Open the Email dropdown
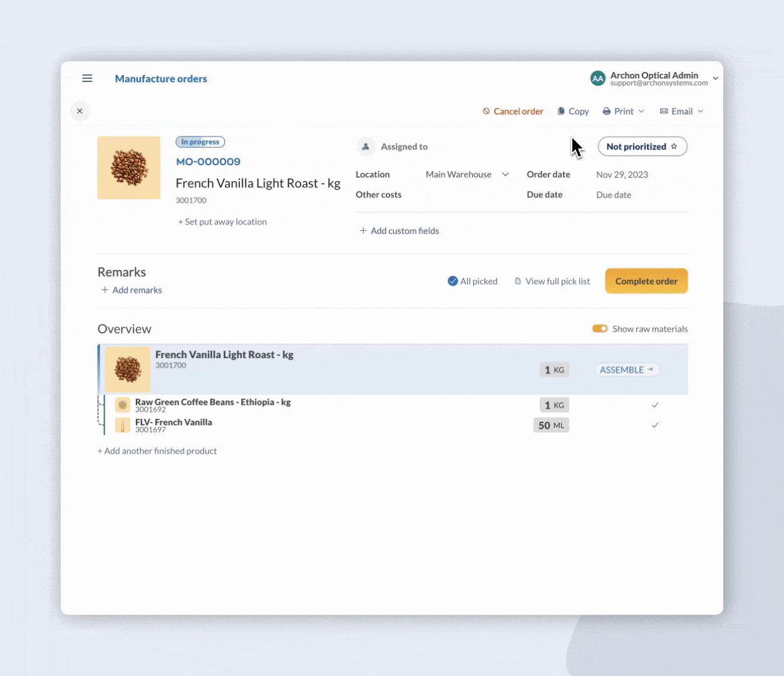The height and width of the screenshot is (676, 784). pos(681,111)
